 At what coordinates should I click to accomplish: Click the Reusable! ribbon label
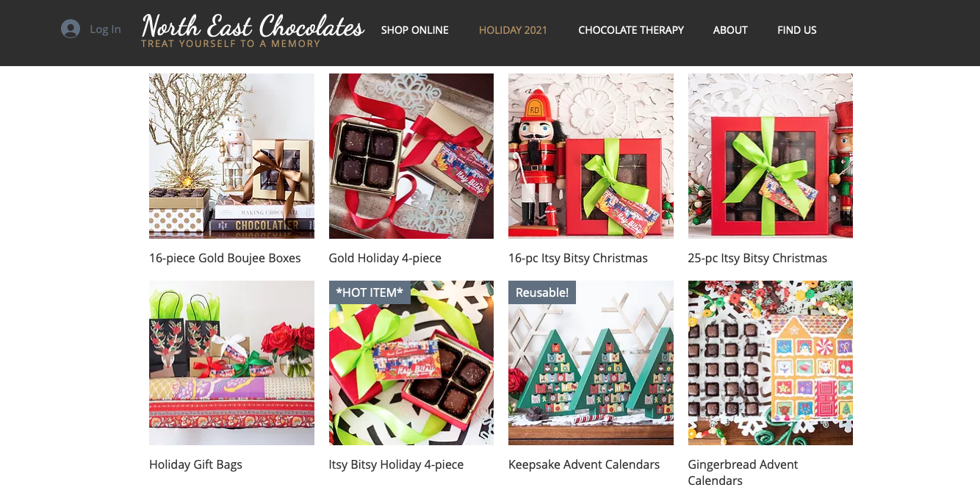(542, 292)
